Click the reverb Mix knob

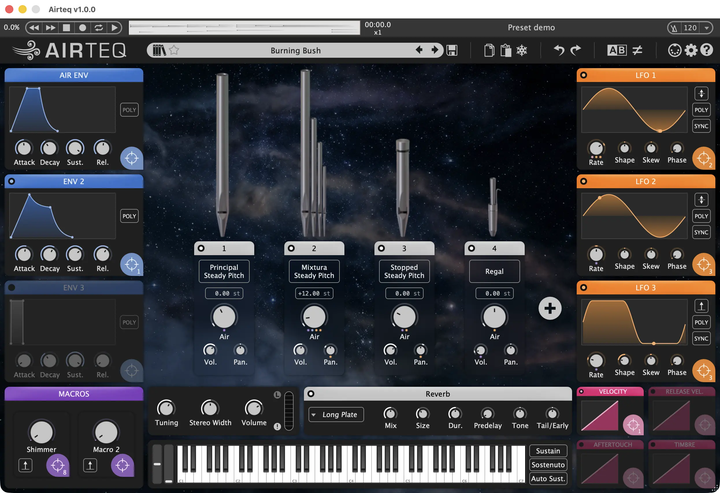(x=390, y=414)
